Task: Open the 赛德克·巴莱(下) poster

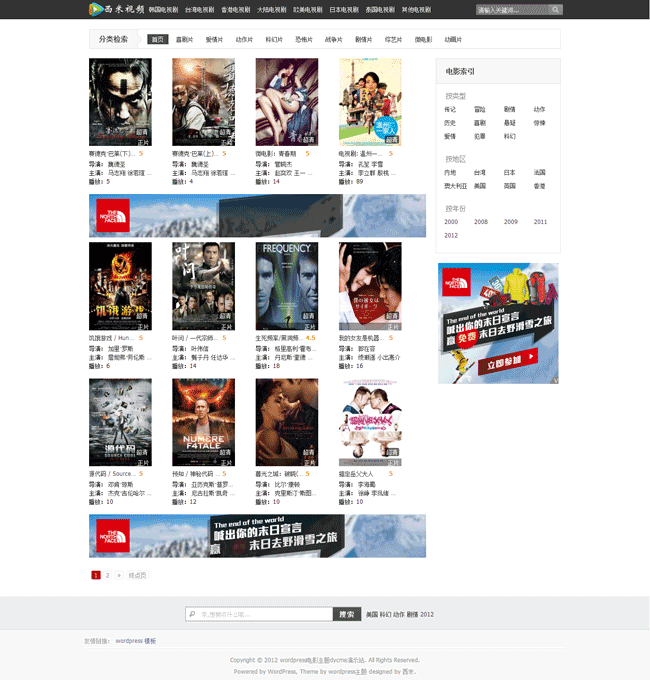Action: pos(121,102)
